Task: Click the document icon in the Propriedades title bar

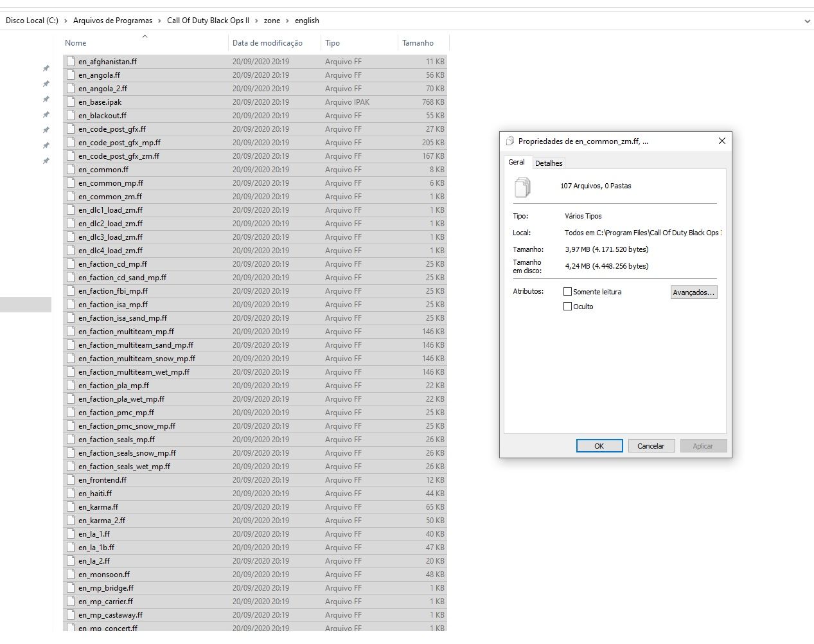Action: coord(510,141)
